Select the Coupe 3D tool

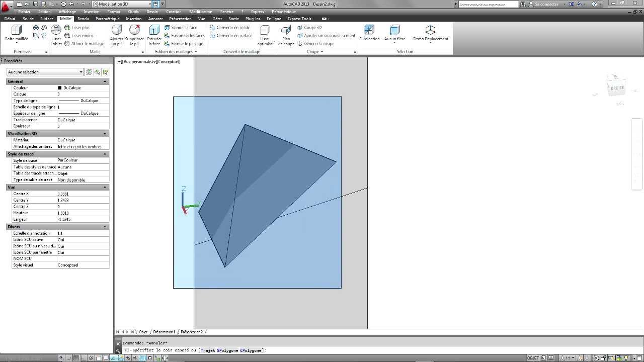click(309, 28)
